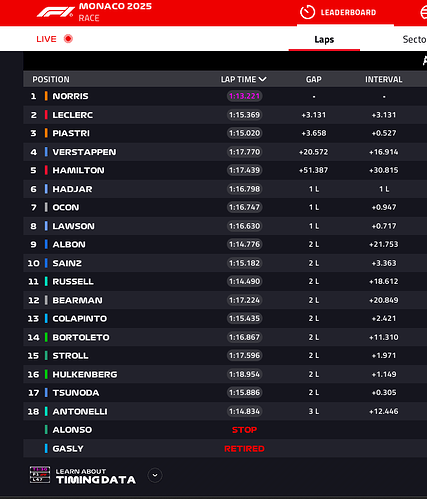Click the globe icon at the header edge
This screenshot has height=499, width=427.
424,13
